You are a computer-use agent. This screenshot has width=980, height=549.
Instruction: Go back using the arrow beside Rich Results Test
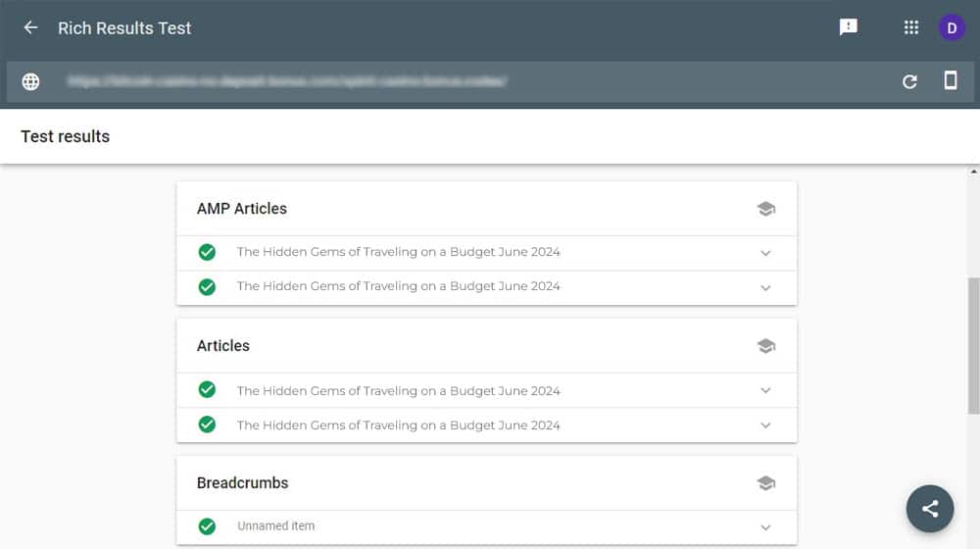(30, 27)
